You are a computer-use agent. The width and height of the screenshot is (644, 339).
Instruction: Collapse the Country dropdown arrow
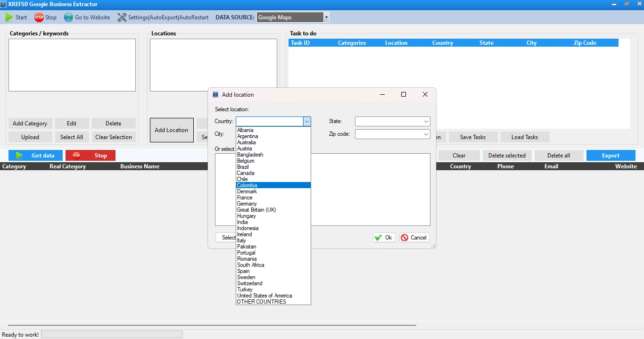coord(307,122)
